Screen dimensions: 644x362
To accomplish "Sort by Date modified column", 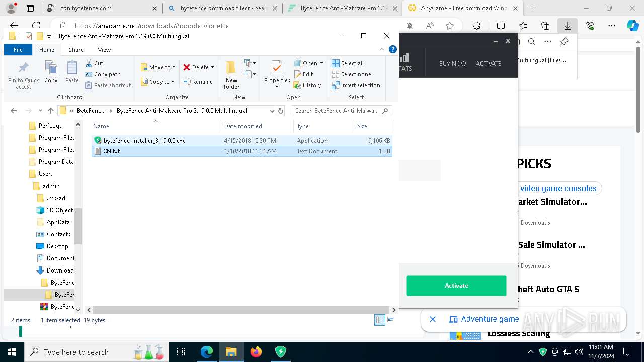I will (x=257, y=126).
